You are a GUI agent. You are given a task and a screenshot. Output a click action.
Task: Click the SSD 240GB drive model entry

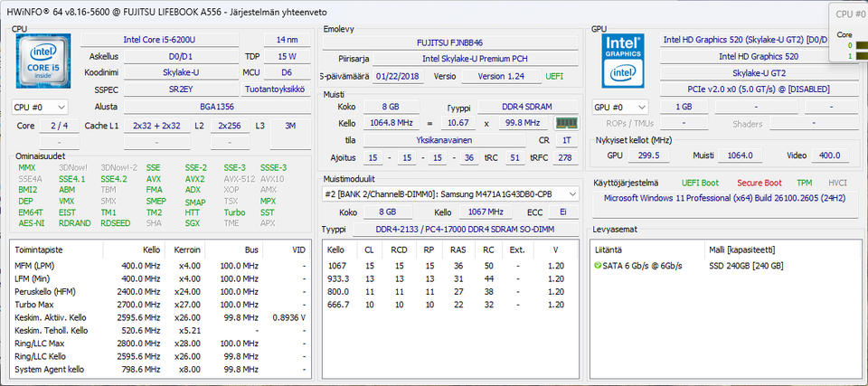click(745, 266)
